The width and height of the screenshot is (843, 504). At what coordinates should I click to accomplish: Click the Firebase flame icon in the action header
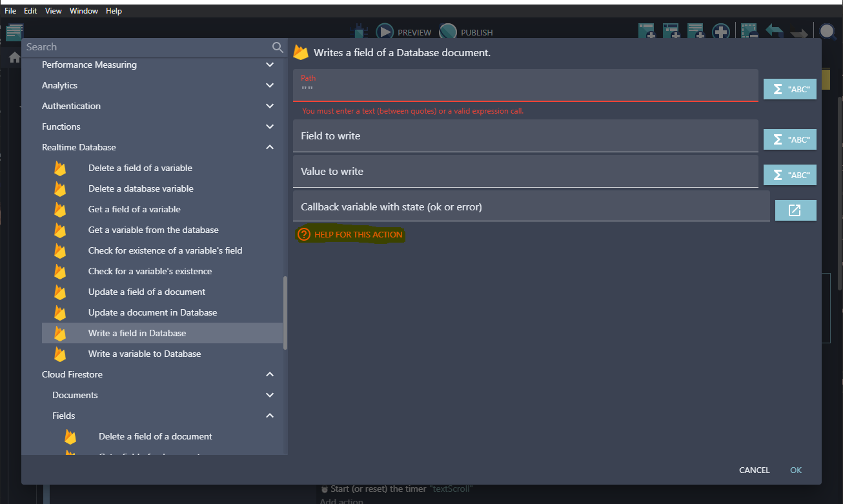pyautogui.click(x=300, y=52)
